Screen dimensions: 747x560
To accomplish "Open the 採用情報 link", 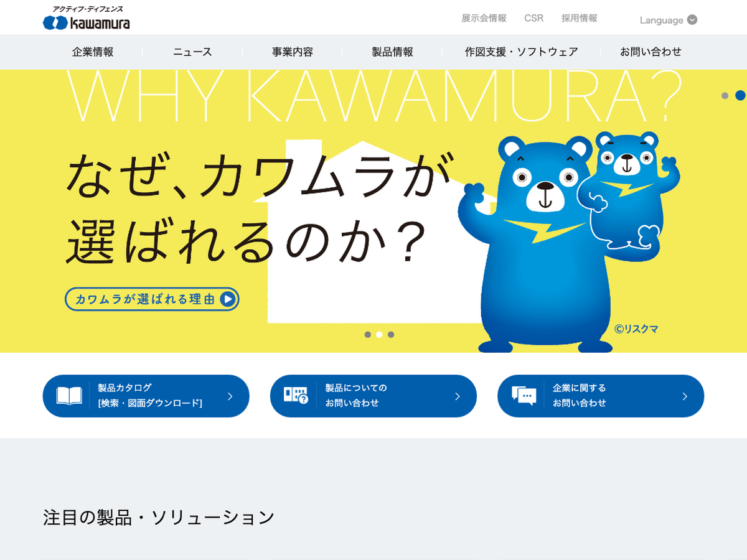I will [579, 18].
